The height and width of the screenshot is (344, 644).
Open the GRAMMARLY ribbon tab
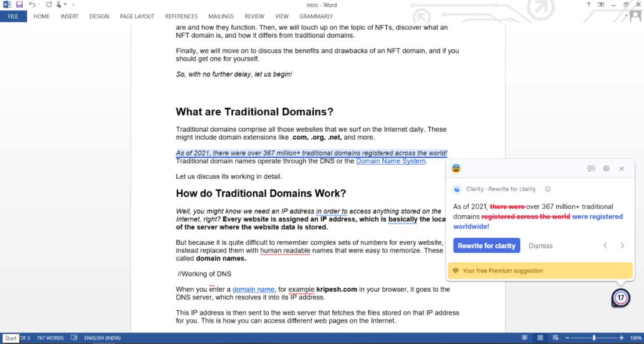click(316, 16)
